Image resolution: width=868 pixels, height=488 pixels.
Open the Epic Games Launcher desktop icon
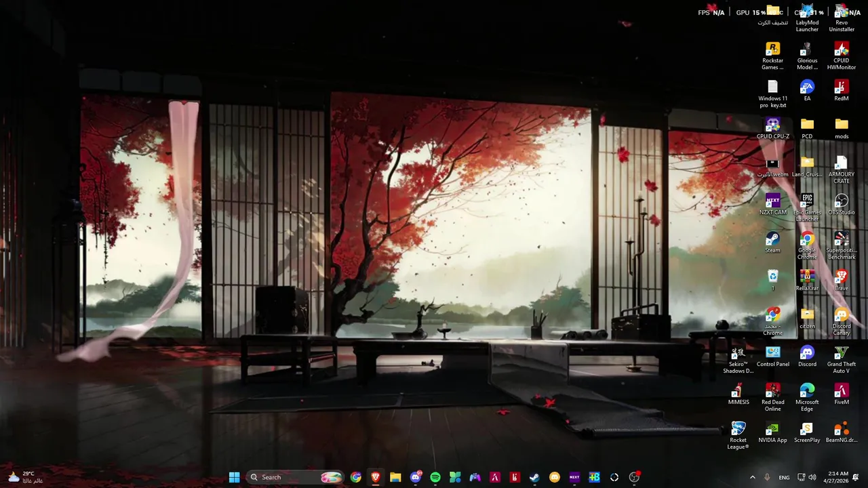click(x=807, y=207)
